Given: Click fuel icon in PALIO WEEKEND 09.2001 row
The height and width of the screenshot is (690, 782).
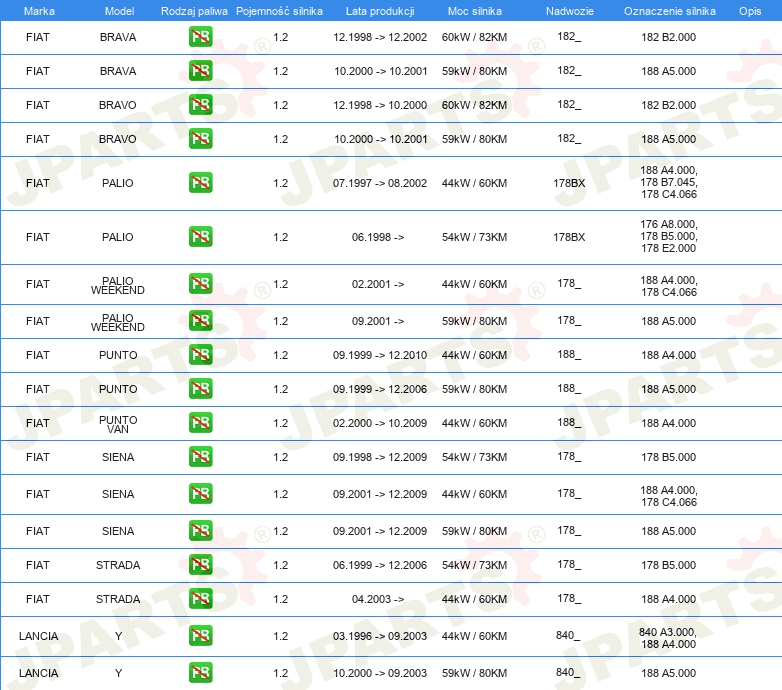Looking at the screenshot, I should (x=200, y=321).
